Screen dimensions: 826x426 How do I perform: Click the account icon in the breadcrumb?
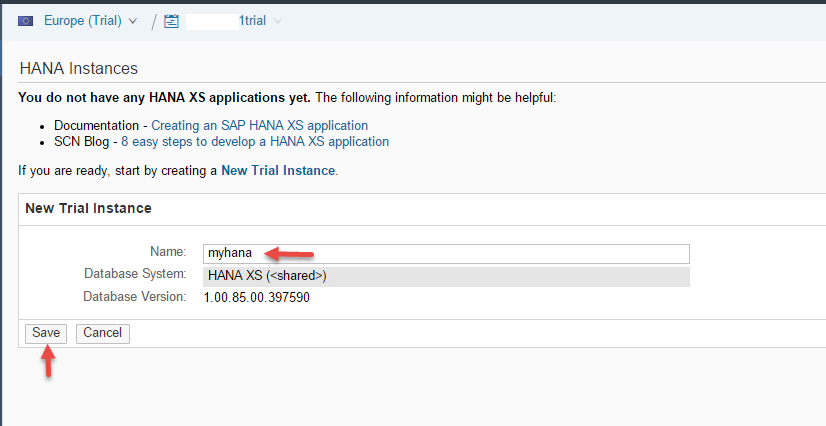[x=171, y=21]
